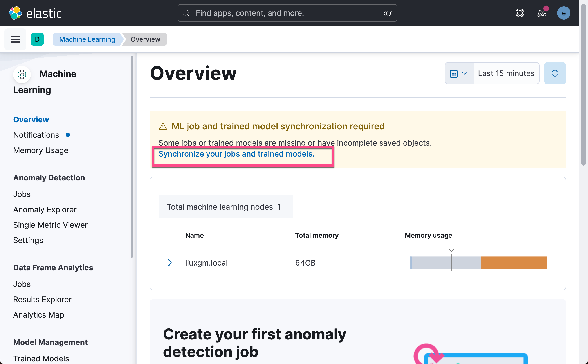
Task: Click the Total memory column header
Action: [317, 235]
